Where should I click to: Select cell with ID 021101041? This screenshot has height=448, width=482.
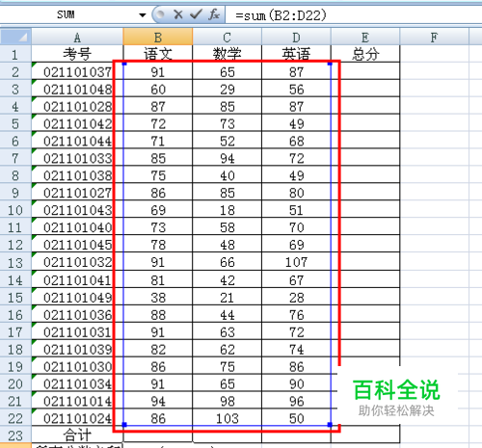tap(77, 280)
